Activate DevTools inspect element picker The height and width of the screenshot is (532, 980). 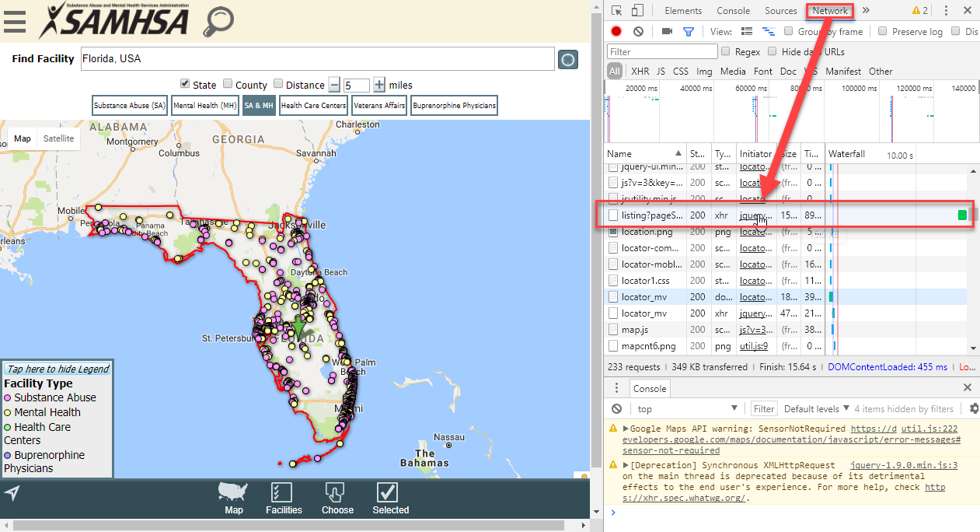[x=616, y=11]
